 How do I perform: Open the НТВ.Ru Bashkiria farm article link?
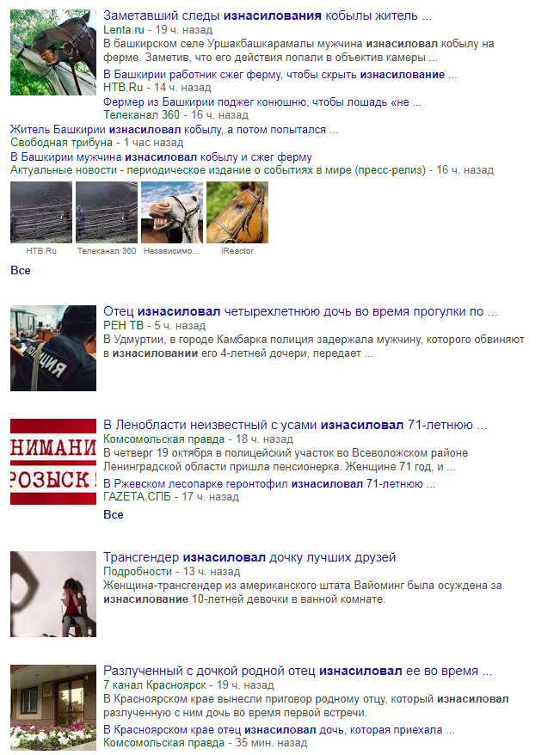280,75
